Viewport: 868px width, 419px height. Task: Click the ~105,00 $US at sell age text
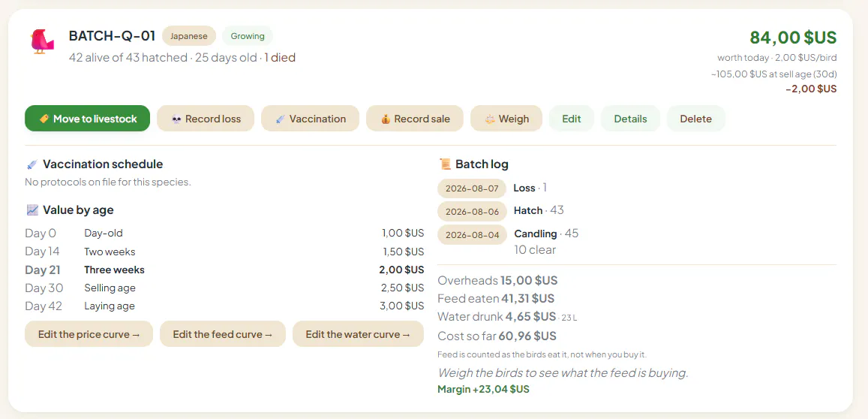tap(774, 74)
